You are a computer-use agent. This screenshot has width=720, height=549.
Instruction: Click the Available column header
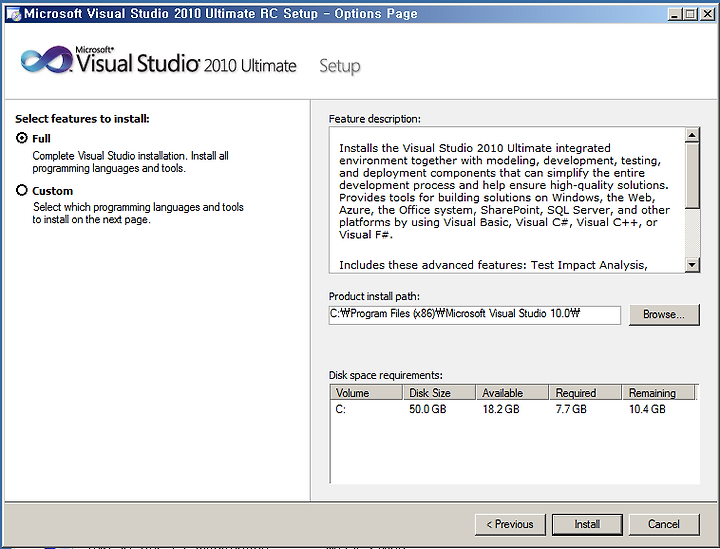[x=512, y=393]
